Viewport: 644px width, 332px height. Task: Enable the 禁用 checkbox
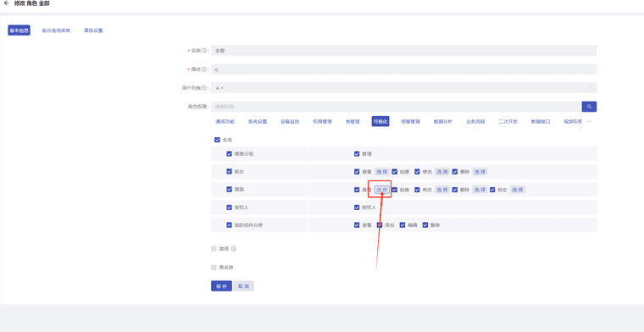[214, 249]
